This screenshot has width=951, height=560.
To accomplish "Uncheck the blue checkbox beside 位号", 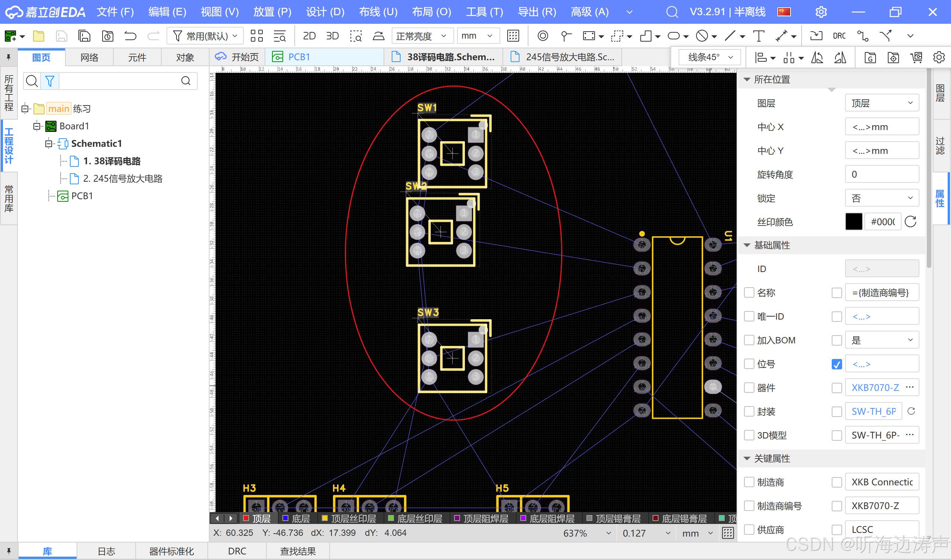I will [837, 364].
